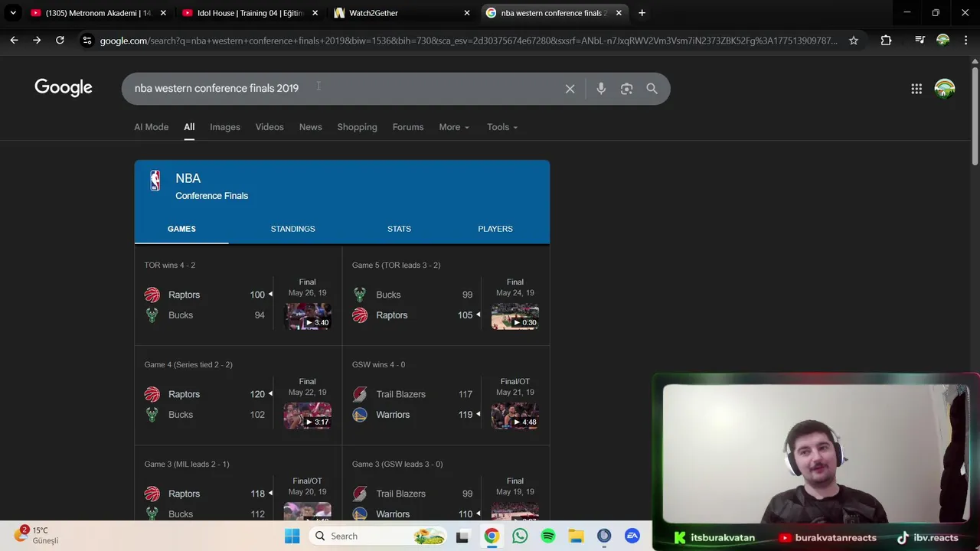
Task: Reload the Google search page
Action: (60, 40)
